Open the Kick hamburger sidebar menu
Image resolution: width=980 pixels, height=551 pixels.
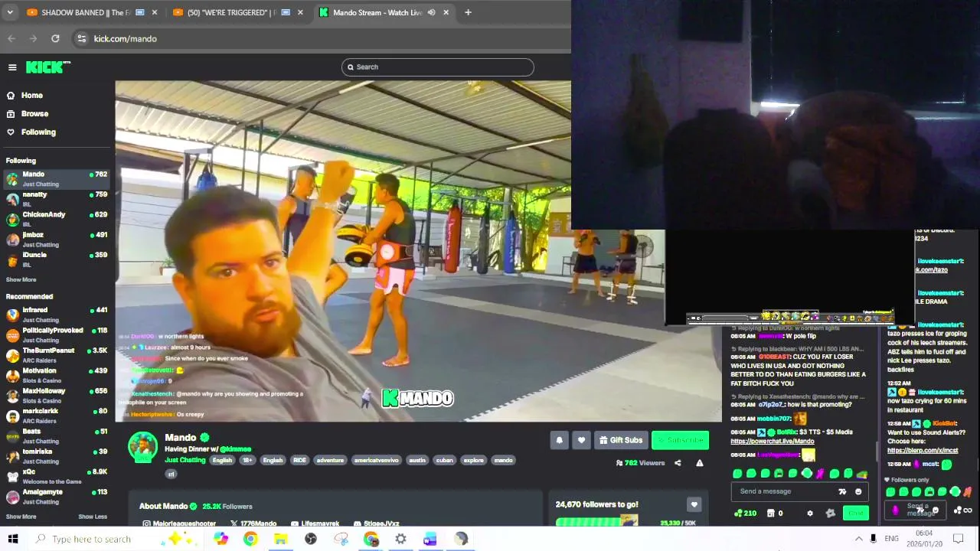pos(12,67)
